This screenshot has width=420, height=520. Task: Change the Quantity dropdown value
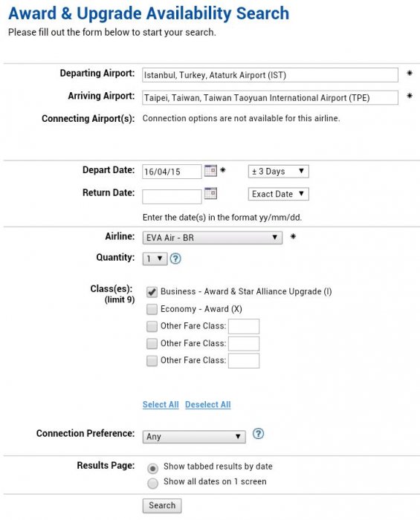[155, 259]
